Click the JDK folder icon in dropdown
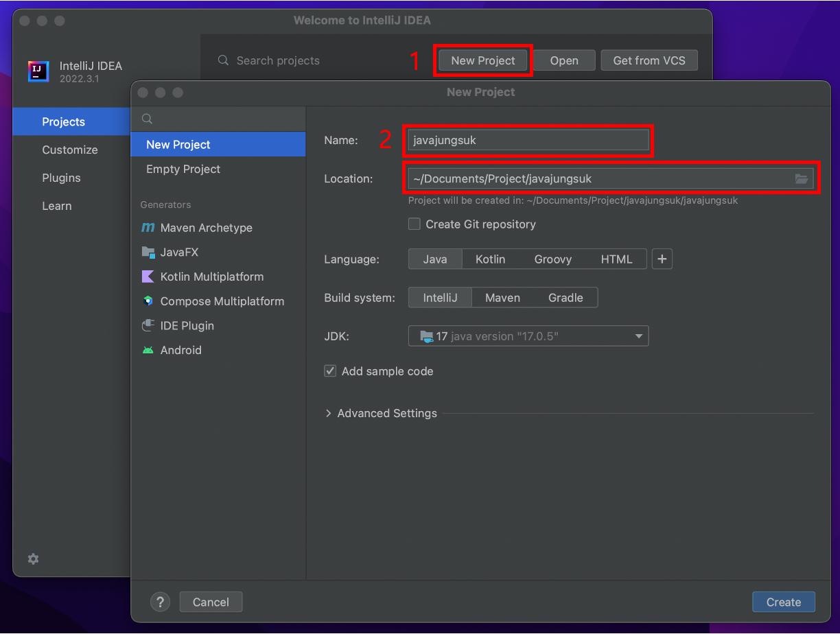This screenshot has width=840, height=634. (427, 336)
